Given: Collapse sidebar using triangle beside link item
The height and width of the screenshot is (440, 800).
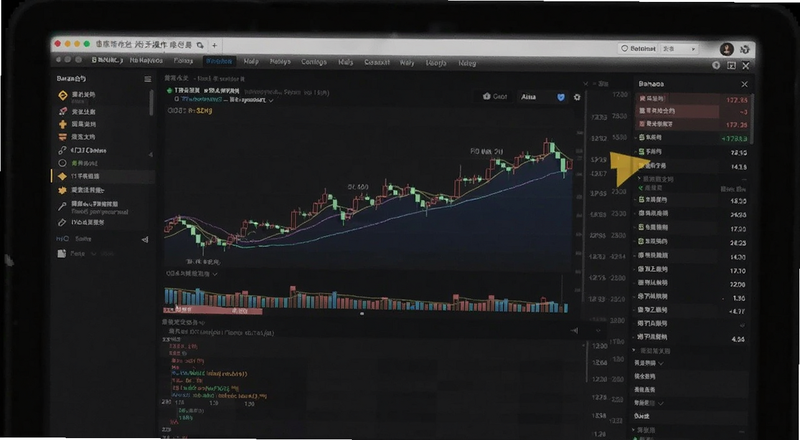Looking at the screenshot, I should 151,154.
